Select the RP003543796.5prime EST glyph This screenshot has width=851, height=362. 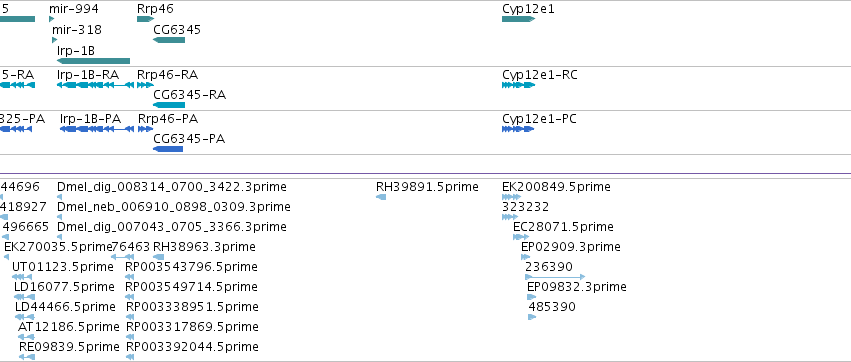pyautogui.click(x=129, y=277)
